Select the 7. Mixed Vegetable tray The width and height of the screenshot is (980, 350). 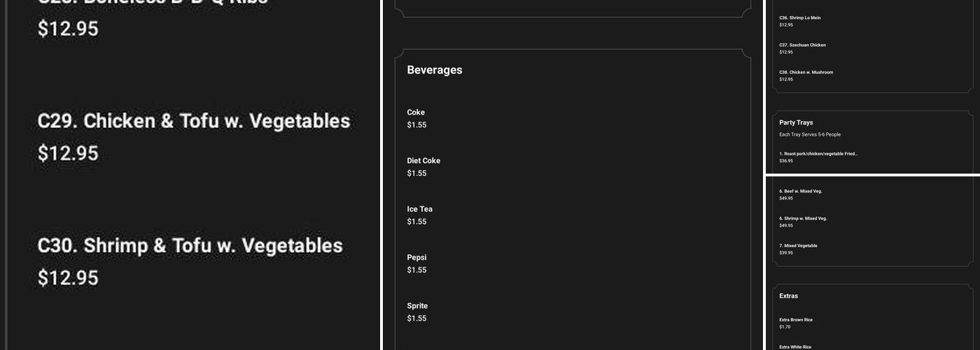[x=798, y=246]
